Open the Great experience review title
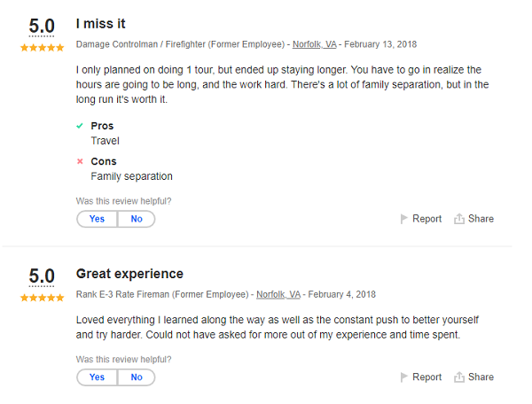 [x=129, y=274]
